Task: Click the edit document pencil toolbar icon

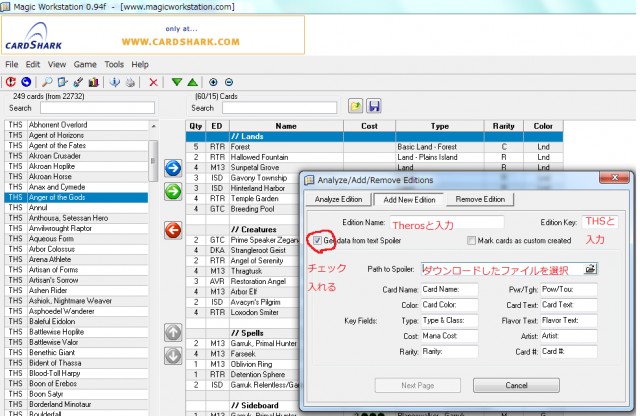Action: tap(62, 82)
